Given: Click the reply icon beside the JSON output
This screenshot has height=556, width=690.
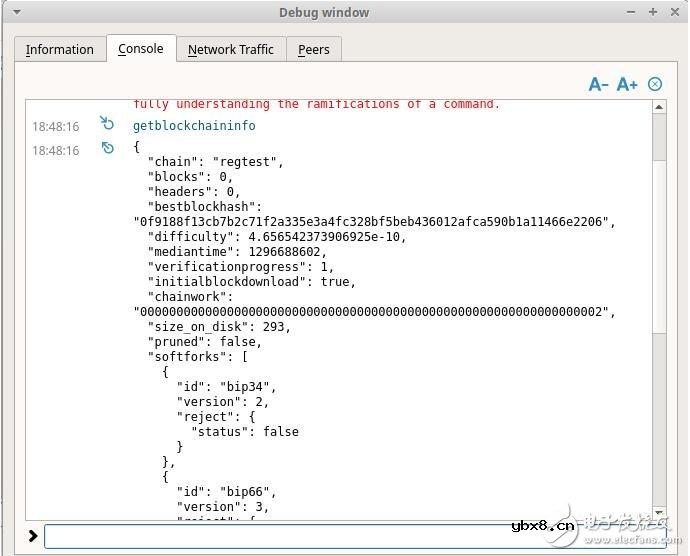Looking at the screenshot, I should click(x=107, y=149).
